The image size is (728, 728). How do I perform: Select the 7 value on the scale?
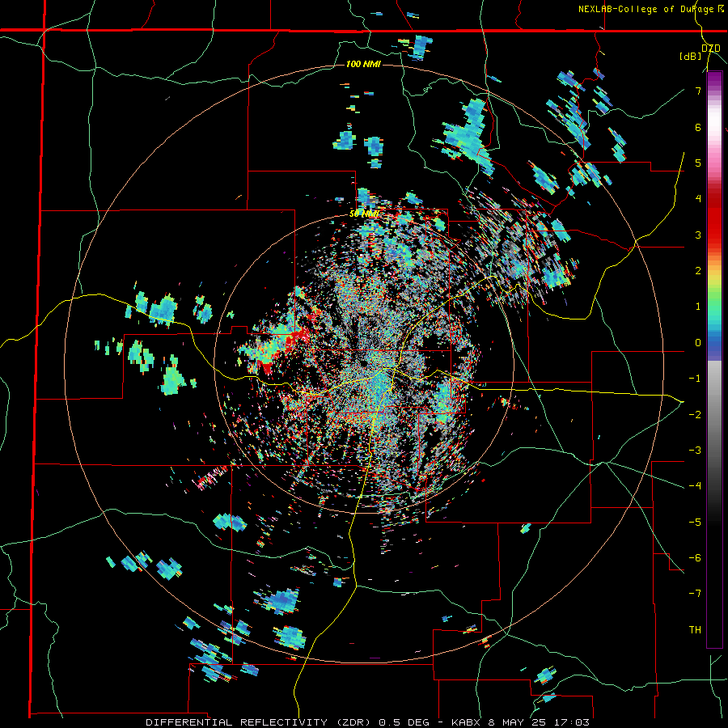pyautogui.click(x=698, y=91)
